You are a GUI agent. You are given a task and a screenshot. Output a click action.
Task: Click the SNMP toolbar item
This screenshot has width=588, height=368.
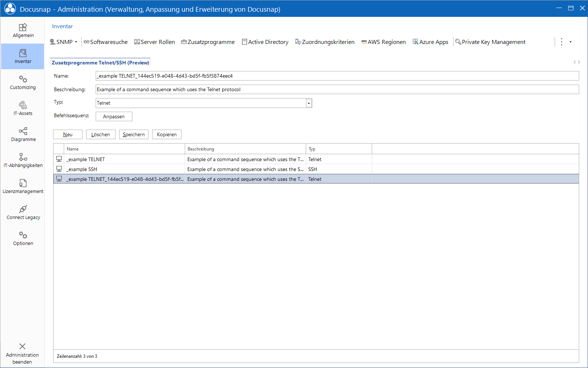pyautogui.click(x=61, y=42)
